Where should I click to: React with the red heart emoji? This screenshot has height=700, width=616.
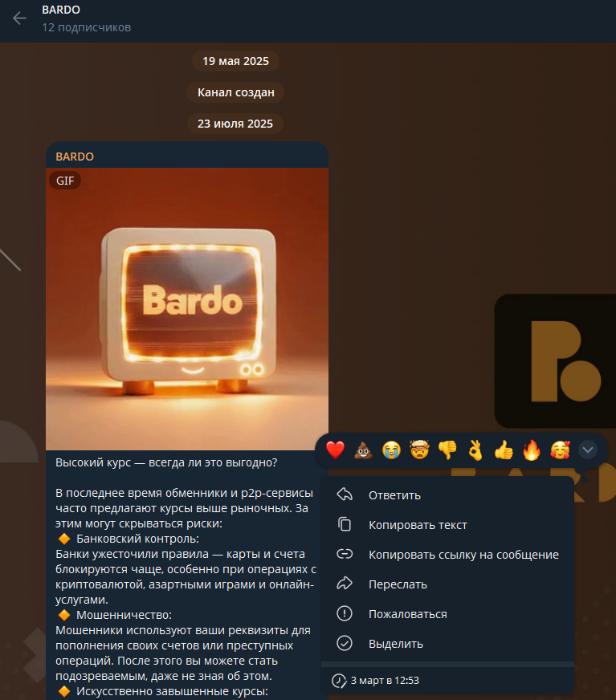[x=336, y=450]
